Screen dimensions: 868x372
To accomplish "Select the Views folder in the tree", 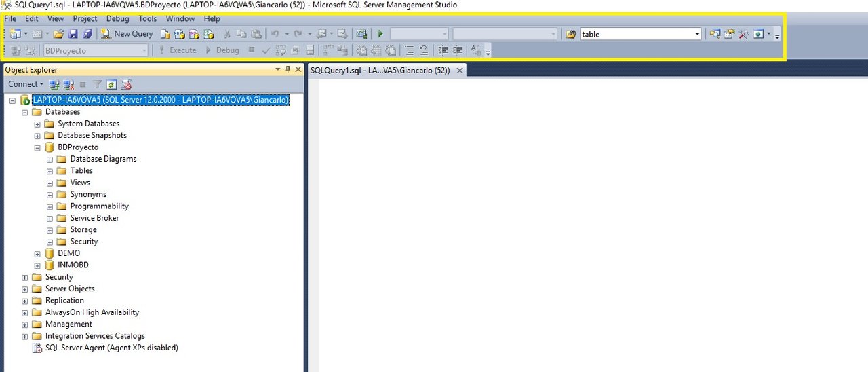I will (x=80, y=183).
